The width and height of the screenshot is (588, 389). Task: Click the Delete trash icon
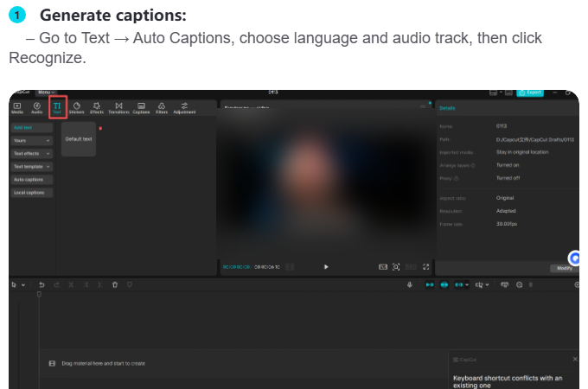coord(115,284)
